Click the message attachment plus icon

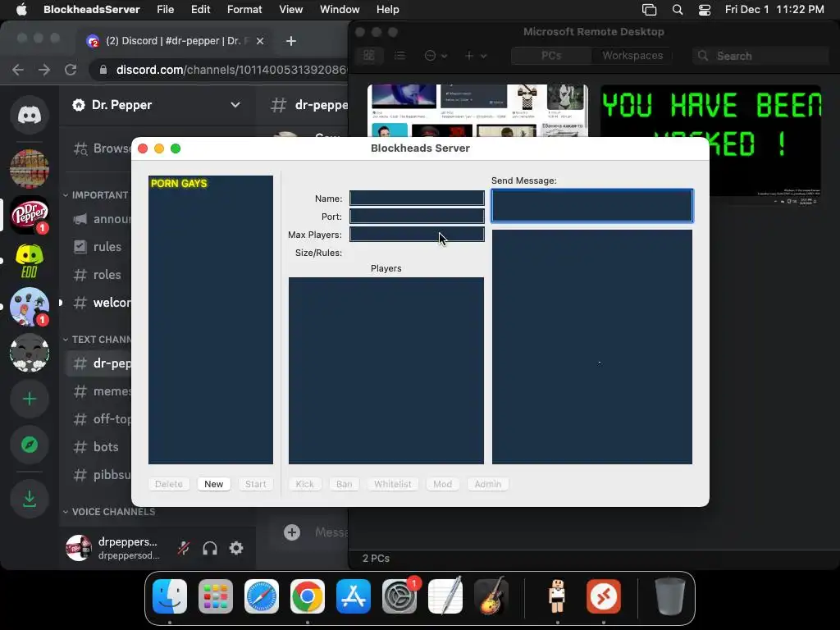coord(292,532)
